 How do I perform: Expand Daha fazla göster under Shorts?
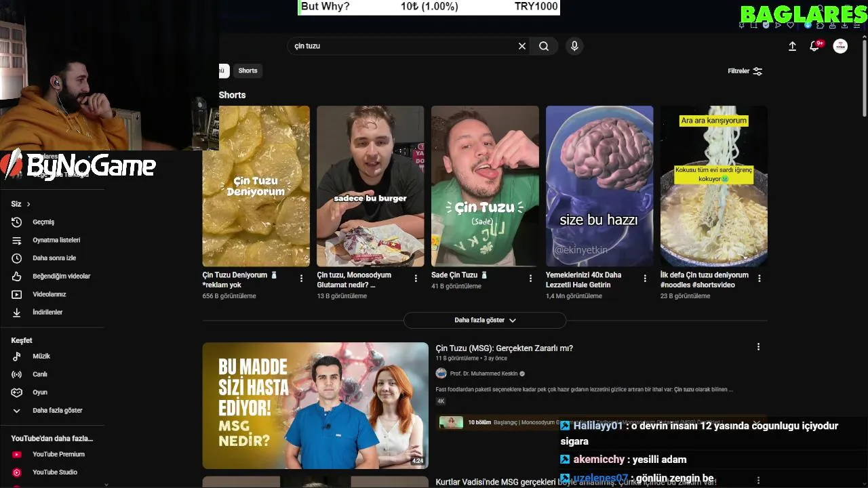(x=485, y=320)
